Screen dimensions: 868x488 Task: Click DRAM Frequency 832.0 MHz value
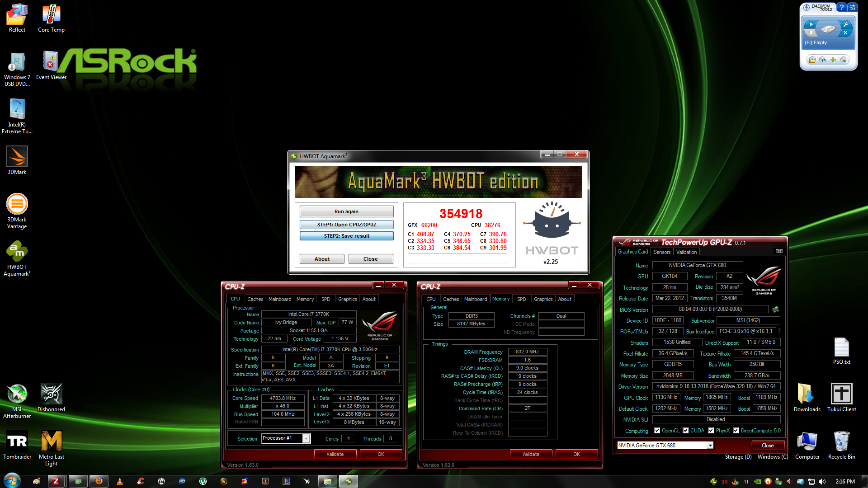click(527, 352)
